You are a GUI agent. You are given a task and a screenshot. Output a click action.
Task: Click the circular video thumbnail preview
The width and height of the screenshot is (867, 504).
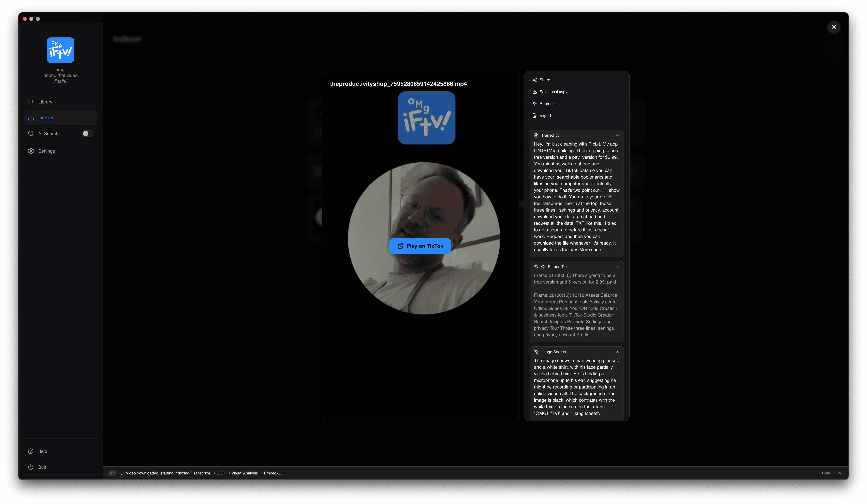(424, 206)
